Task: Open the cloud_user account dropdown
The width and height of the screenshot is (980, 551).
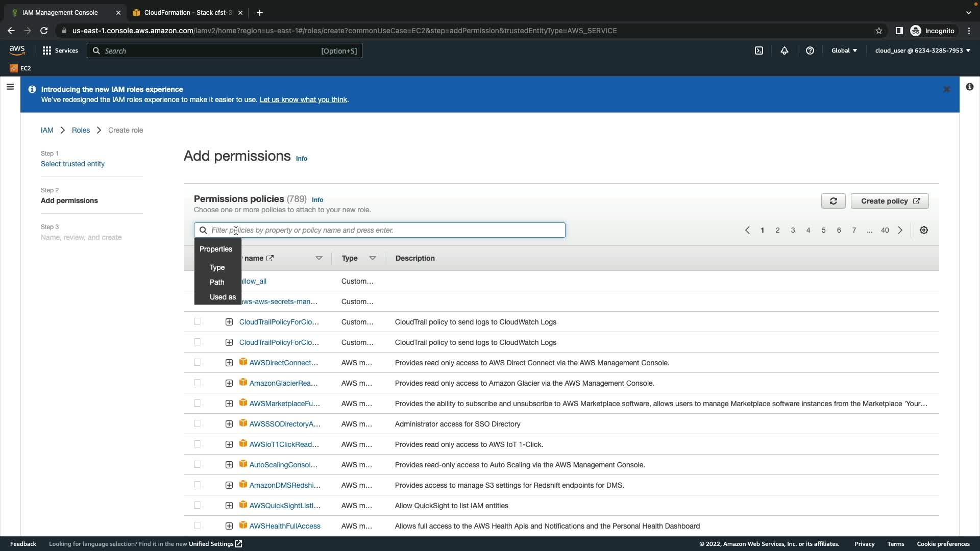Action: pos(922,51)
